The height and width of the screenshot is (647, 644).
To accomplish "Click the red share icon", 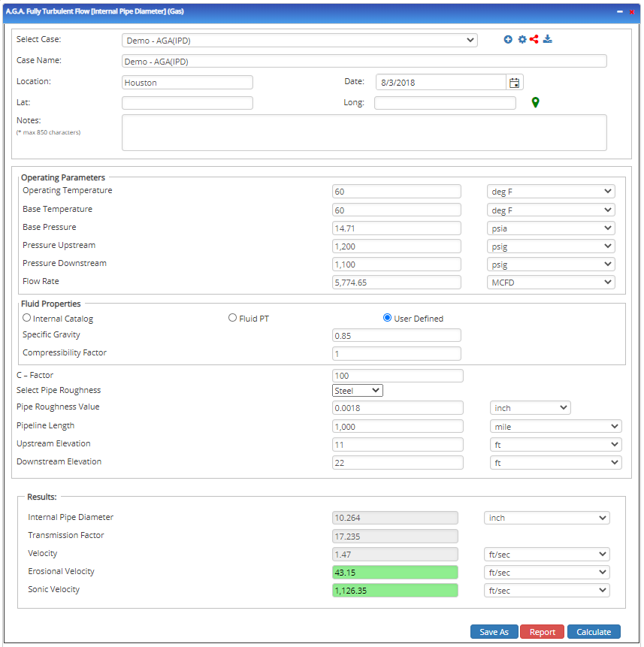I will (534, 40).
